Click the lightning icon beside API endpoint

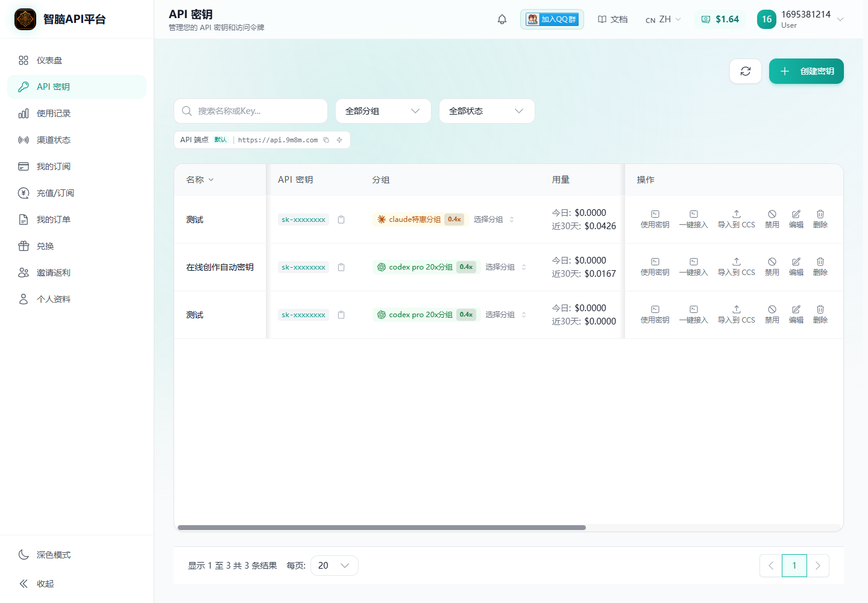(x=339, y=140)
